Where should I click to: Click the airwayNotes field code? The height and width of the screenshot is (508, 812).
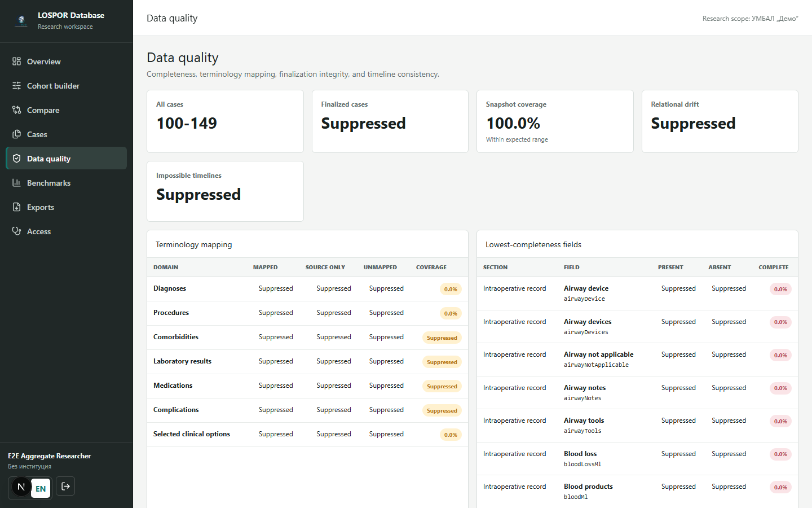point(582,398)
